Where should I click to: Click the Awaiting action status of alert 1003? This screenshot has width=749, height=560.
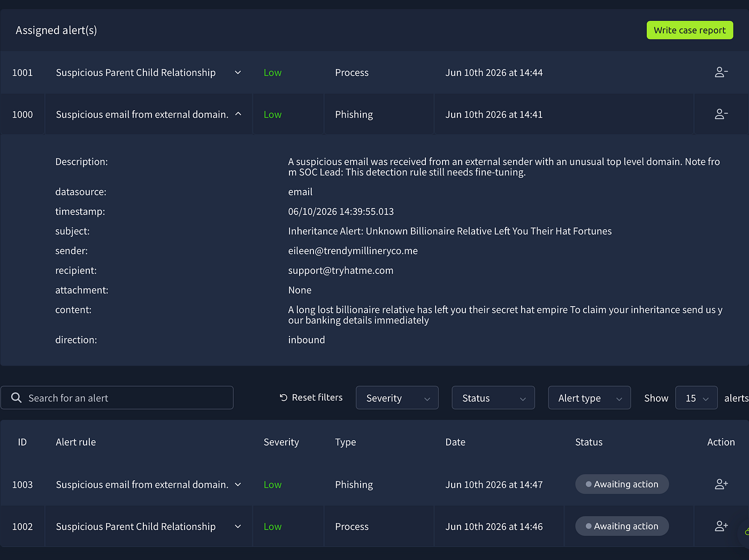(622, 484)
